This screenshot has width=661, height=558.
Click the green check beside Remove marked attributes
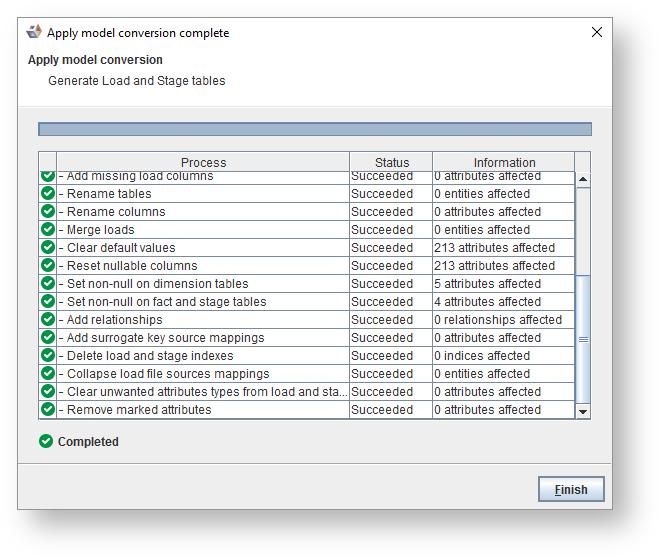[48, 410]
